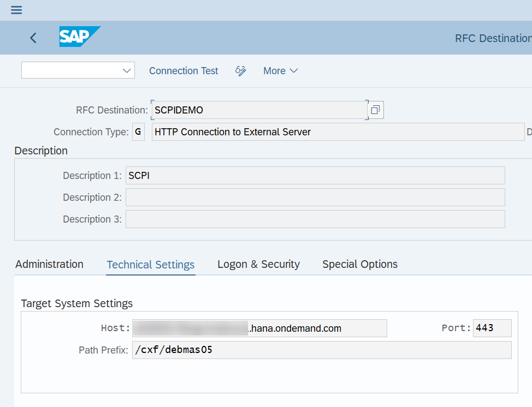Click the SAP logo
This screenshot has width=532, height=407.
coord(80,37)
